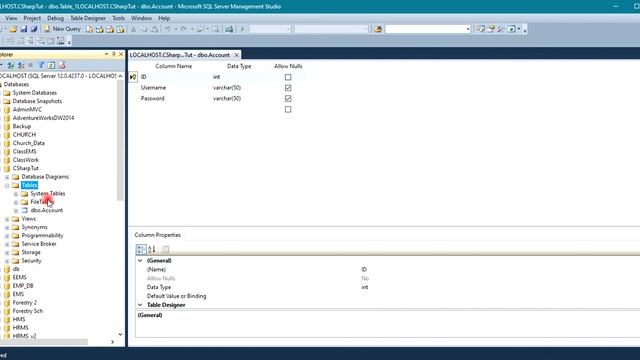Open the Debug menu
This screenshot has width=640, height=360.
click(x=55, y=18)
